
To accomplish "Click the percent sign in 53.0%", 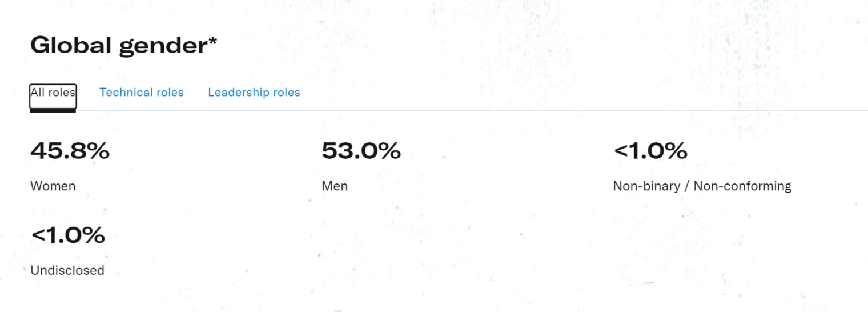I will (390, 151).
